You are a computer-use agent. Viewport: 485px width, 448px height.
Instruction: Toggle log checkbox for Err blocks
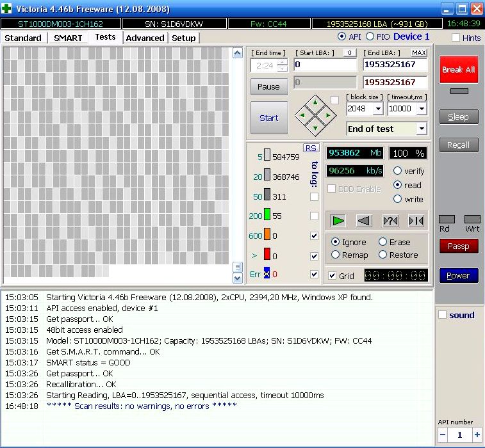(x=314, y=274)
